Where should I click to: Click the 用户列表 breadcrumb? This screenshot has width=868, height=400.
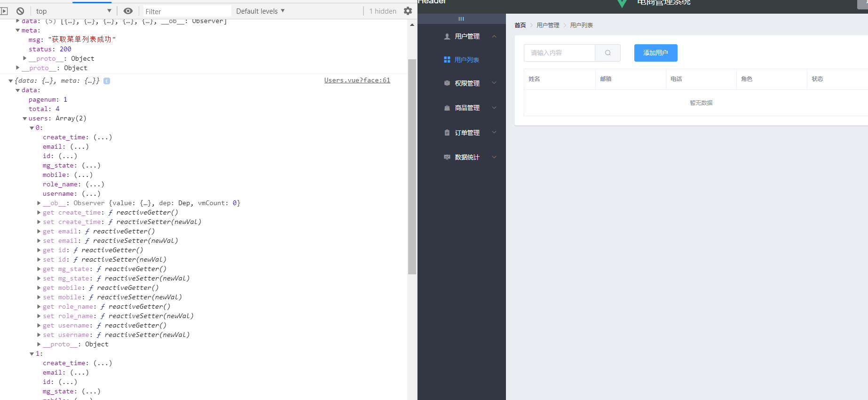tap(582, 25)
